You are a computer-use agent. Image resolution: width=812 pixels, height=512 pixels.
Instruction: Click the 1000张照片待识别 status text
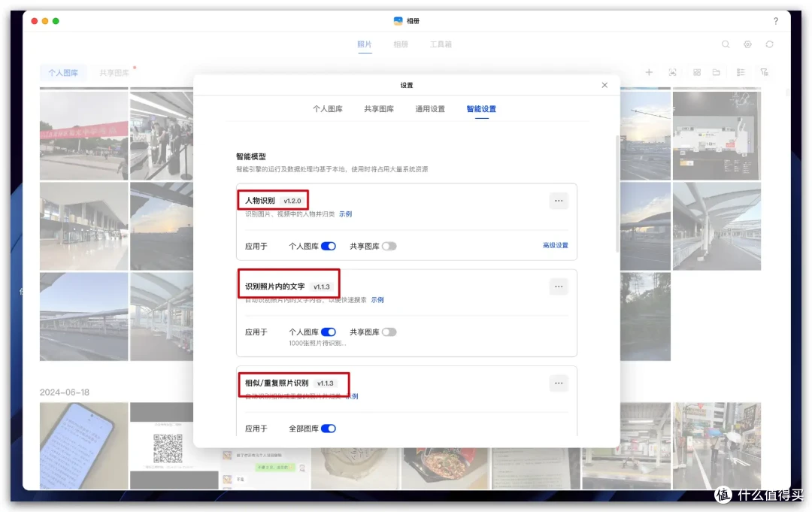point(317,344)
